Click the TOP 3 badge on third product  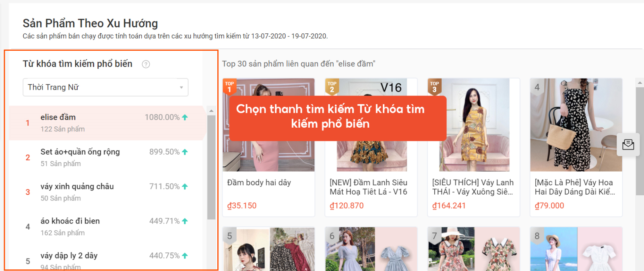(434, 86)
